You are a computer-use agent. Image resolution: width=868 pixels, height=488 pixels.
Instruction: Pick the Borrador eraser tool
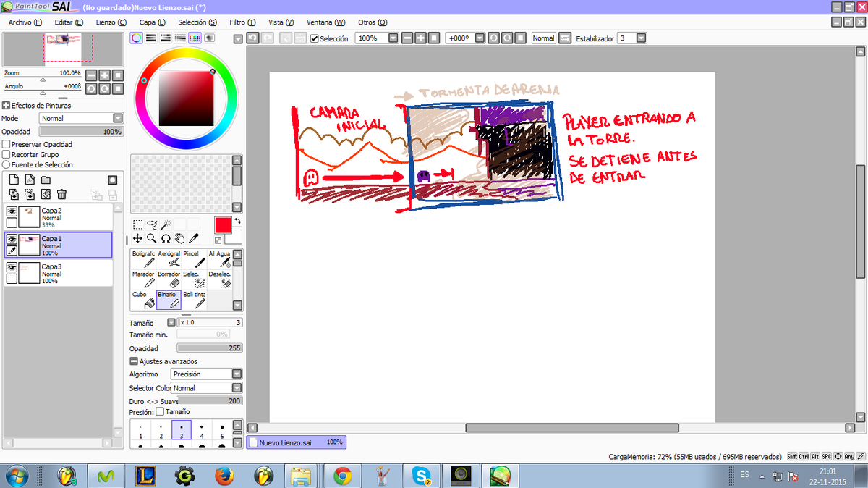[168, 279]
